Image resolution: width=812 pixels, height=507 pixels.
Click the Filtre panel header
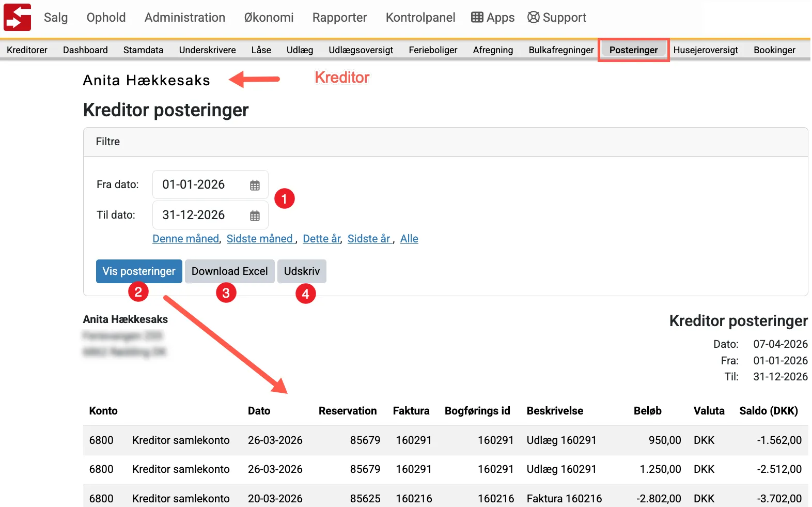[x=445, y=142]
